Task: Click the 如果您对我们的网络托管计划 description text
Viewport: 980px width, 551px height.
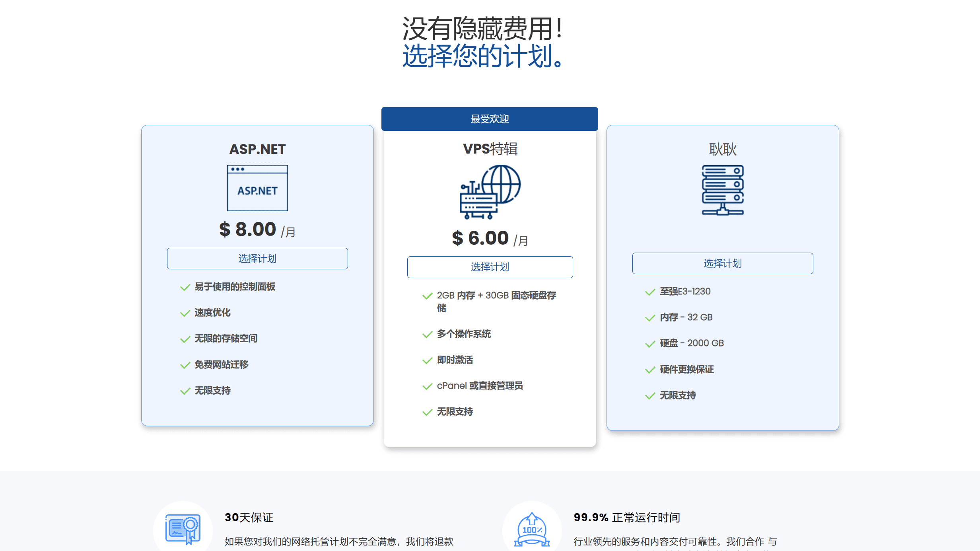Action: pos(339,541)
